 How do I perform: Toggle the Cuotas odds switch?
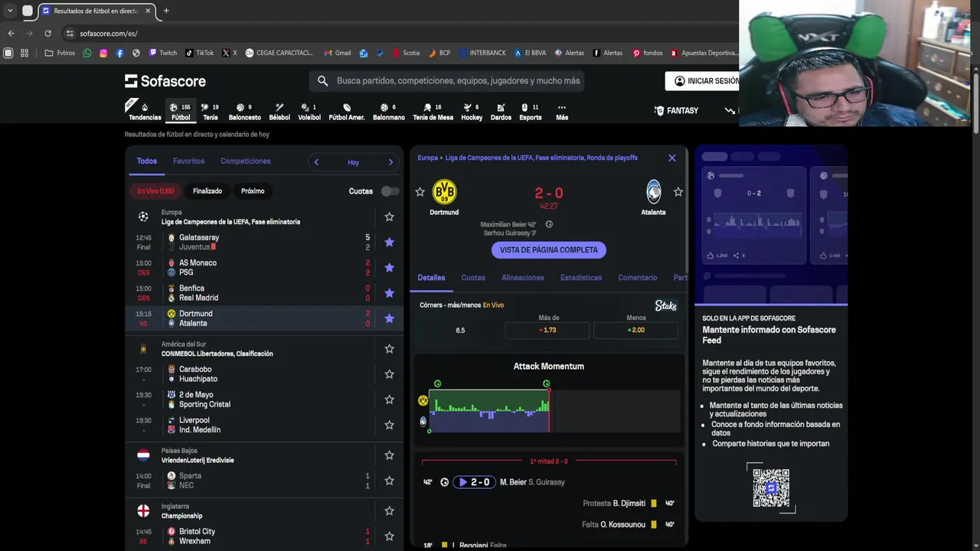click(x=390, y=191)
